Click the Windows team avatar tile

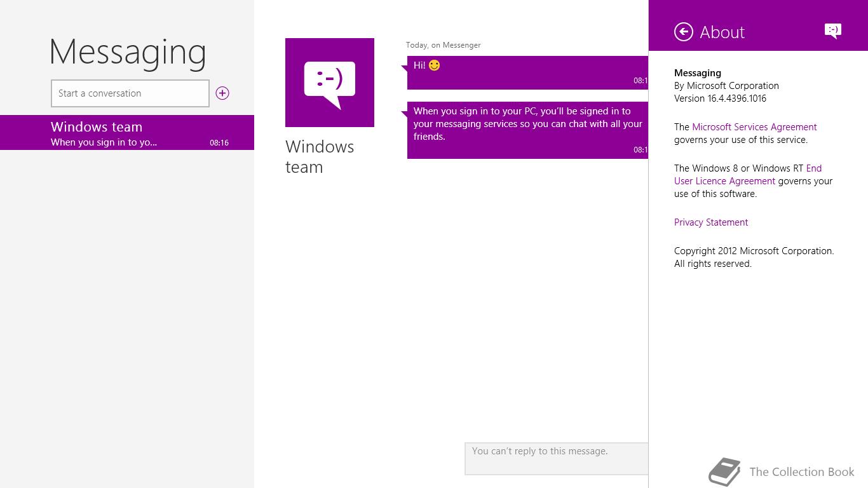330,83
